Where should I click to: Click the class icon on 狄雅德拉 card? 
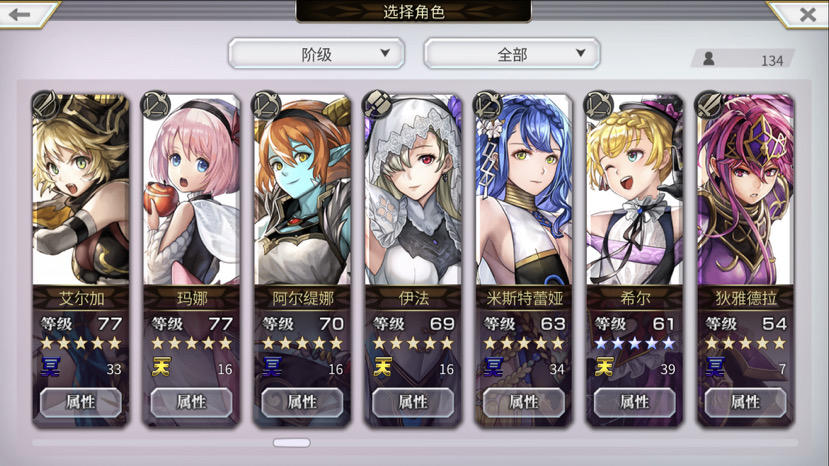(x=710, y=105)
